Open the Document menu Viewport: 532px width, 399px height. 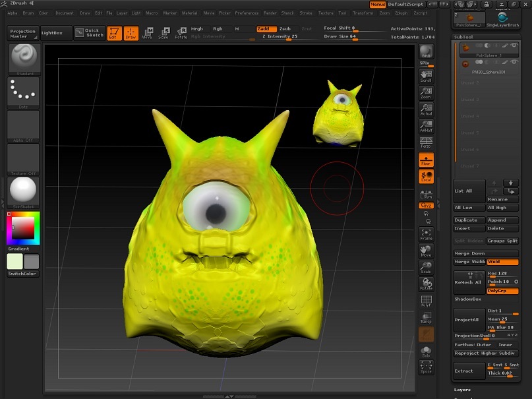pos(65,13)
